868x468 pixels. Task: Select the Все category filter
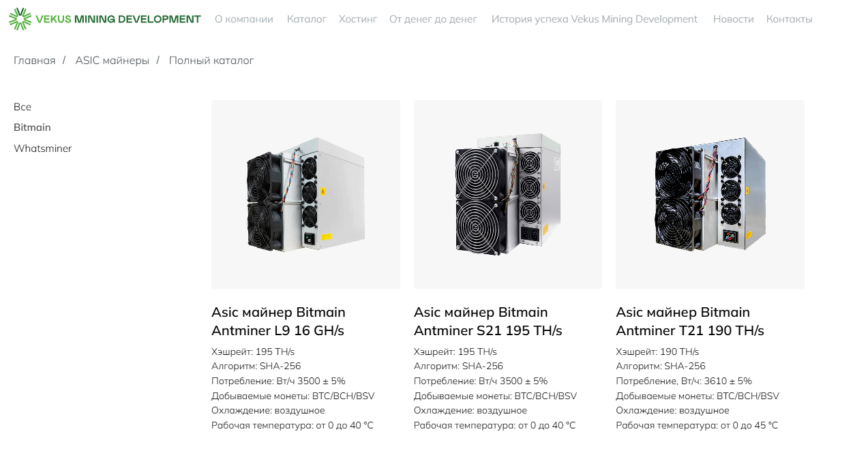23,107
